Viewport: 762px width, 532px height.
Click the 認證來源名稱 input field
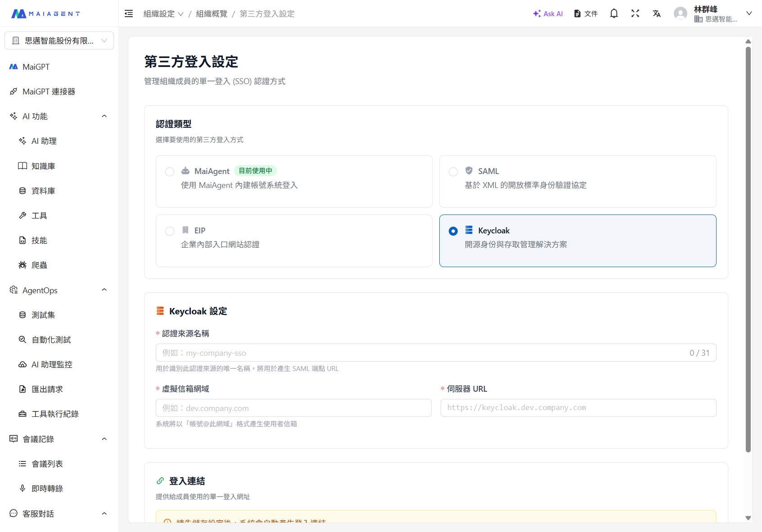pos(436,353)
